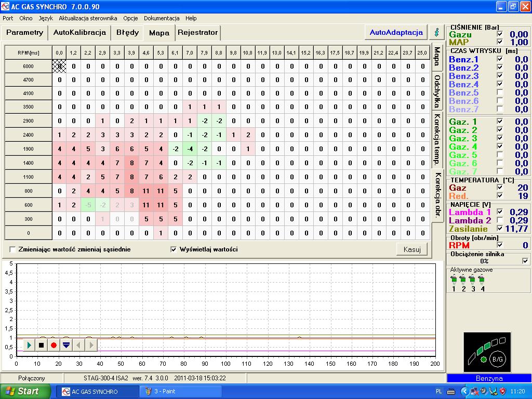Switch to the Błędy tab
This screenshot has width=532, height=399.
tap(128, 33)
